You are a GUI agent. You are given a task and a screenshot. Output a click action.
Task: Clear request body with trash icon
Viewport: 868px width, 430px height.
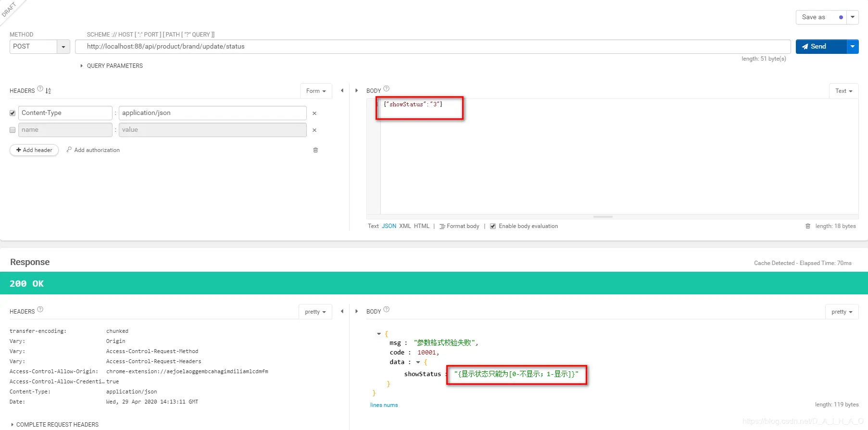pos(808,226)
